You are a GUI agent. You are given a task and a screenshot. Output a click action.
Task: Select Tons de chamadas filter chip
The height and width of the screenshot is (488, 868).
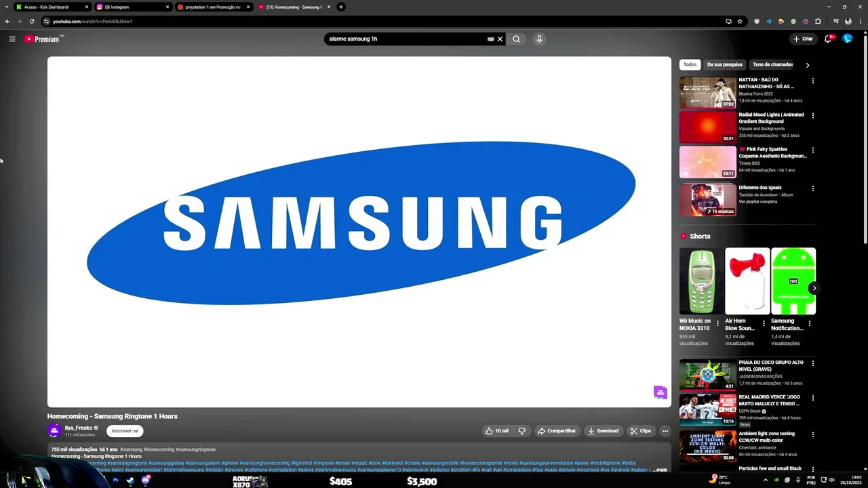(x=772, y=64)
